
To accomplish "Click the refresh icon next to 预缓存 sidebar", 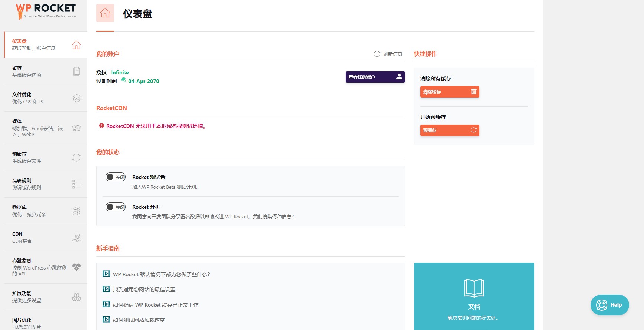I will [x=76, y=158].
